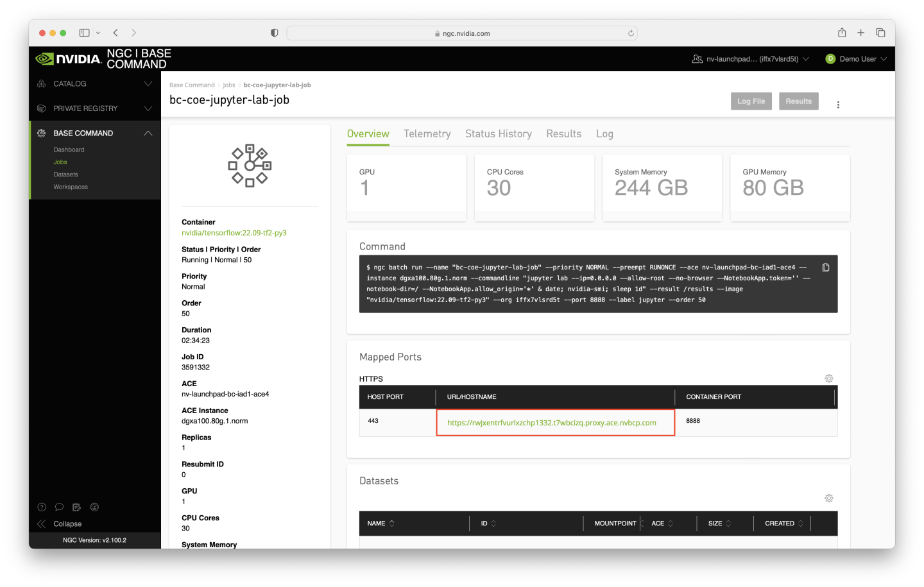Open the feedback chat bubble icon

coord(59,507)
